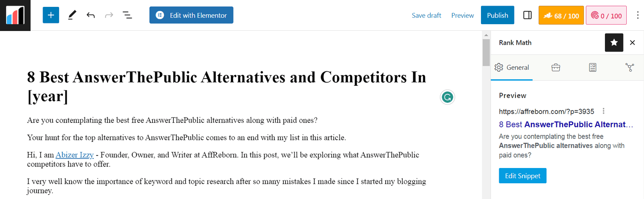Click the redo arrow icon
Image resolution: width=644 pixels, height=199 pixels.
coord(109,15)
